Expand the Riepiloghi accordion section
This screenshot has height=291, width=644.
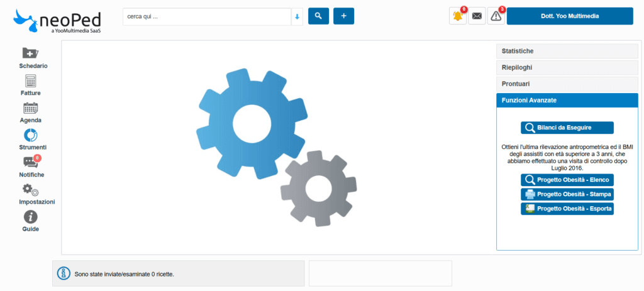click(567, 67)
